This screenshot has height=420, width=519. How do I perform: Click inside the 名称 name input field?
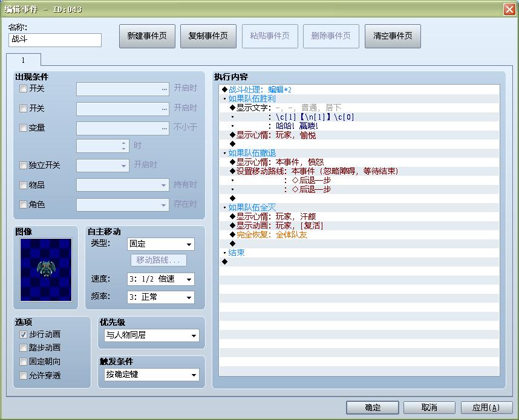[54, 40]
